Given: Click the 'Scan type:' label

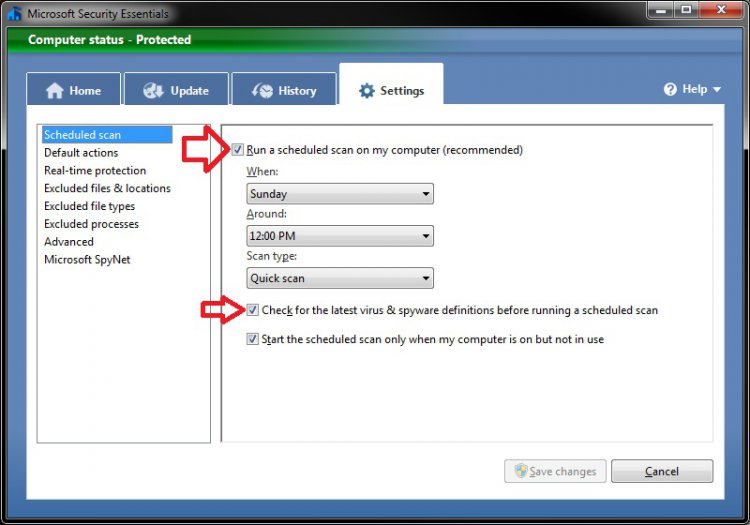Looking at the screenshot, I should 272,256.
